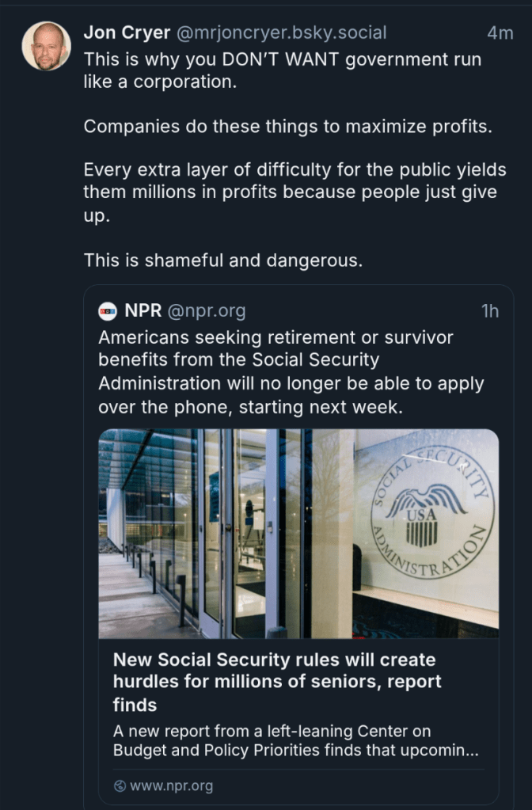Open the Social Security building photo
The width and height of the screenshot is (532, 810).
[x=298, y=533]
